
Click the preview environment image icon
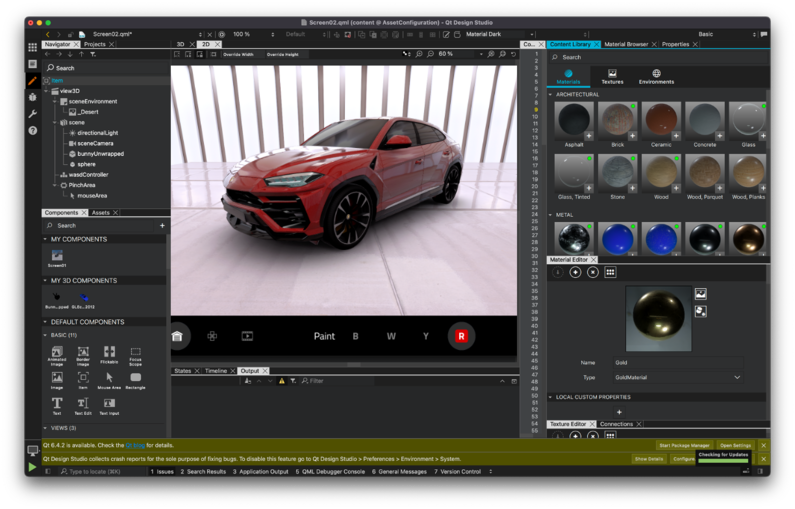tap(700, 294)
